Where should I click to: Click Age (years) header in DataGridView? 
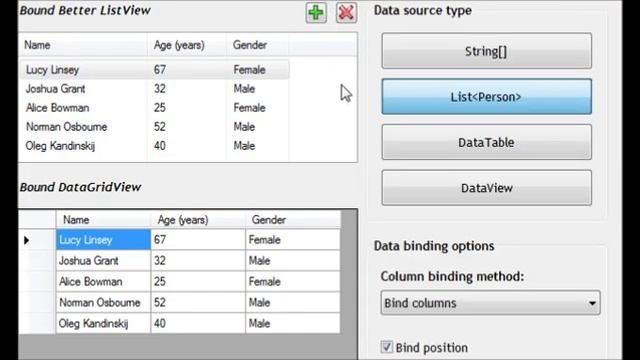pyautogui.click(x=198, y=220)
